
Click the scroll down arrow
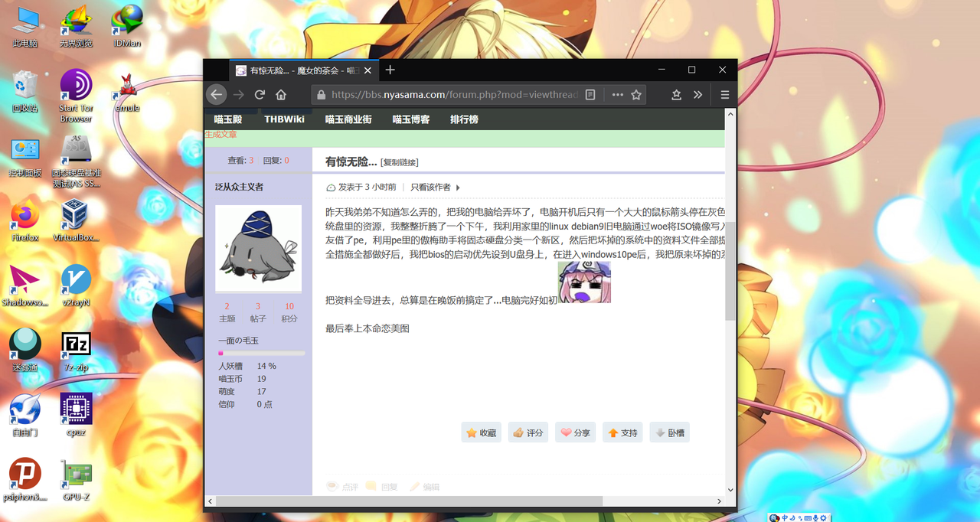pos(730,490)
